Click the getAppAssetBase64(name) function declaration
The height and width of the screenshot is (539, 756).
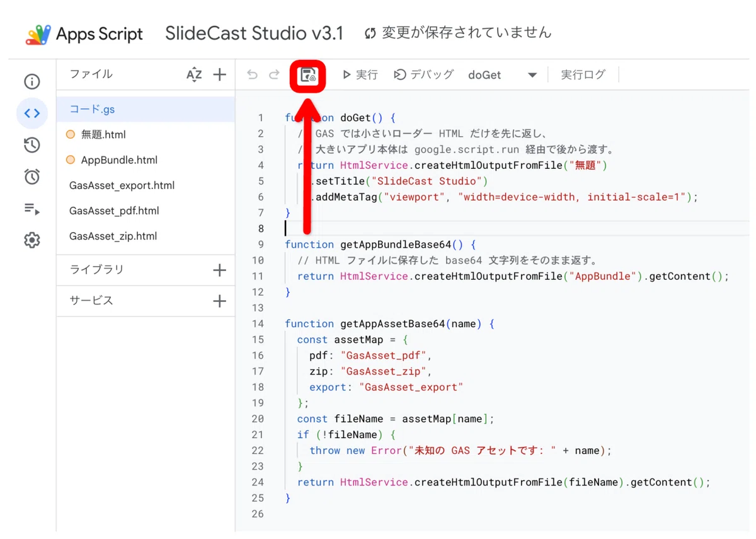[x=390, y=323]
